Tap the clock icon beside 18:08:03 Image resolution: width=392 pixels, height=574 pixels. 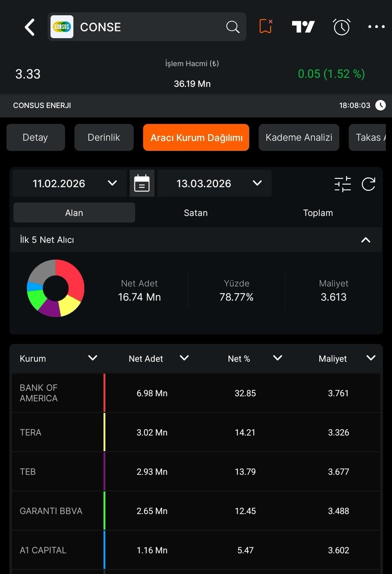tap(380, 105)
